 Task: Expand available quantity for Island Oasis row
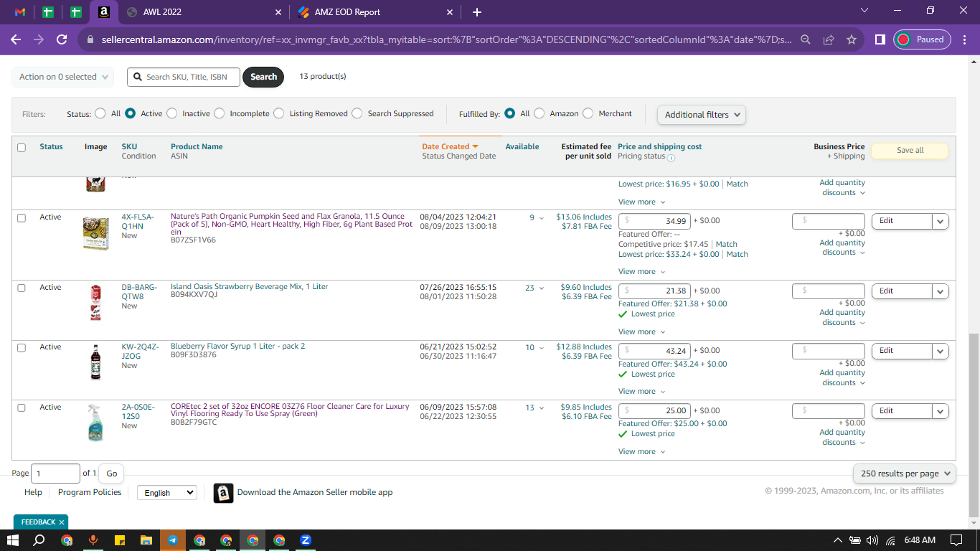click(542, 288)
